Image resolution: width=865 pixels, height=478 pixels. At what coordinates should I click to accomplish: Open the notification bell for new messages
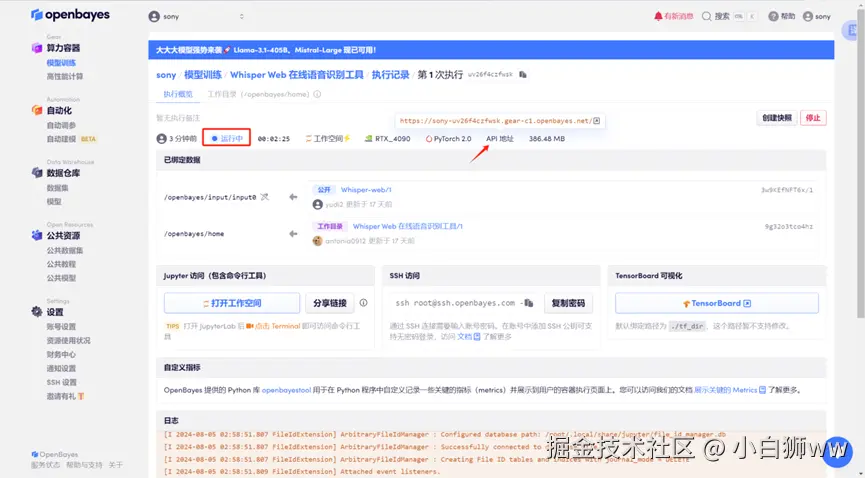658,16
